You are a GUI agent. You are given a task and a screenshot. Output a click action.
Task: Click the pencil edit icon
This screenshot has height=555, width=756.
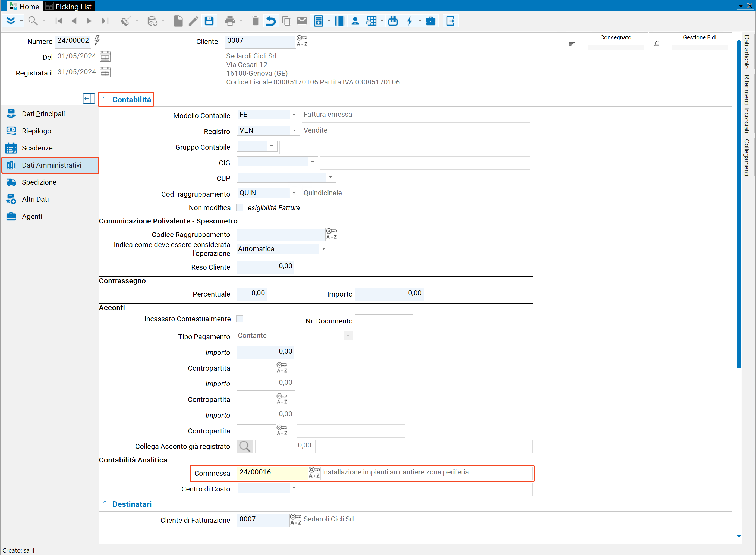(x=194, y=21)
